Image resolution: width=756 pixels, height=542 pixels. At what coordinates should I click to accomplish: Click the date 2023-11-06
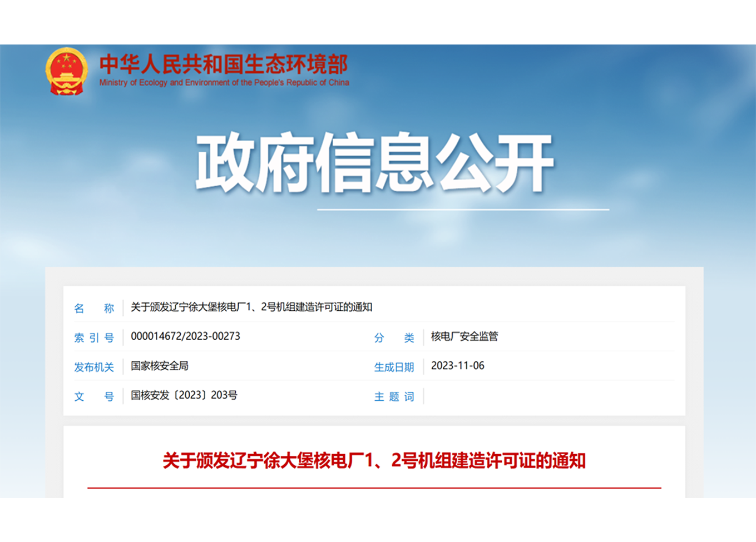coord(457,366)
